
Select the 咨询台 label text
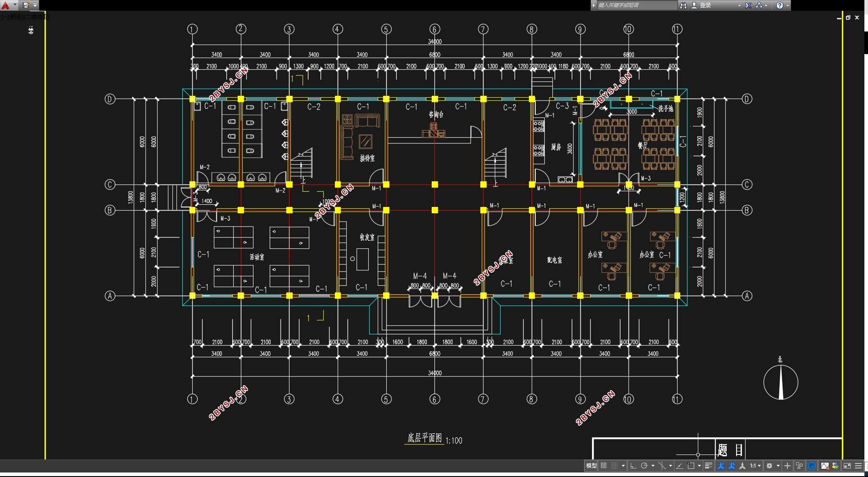point(436,114)
